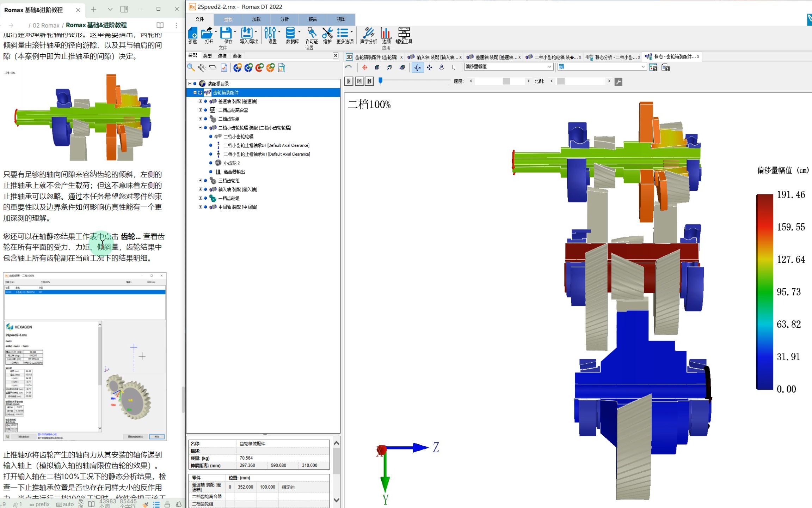
Task: Open the 螺栓工具 bolt tool
Action: 404,33
